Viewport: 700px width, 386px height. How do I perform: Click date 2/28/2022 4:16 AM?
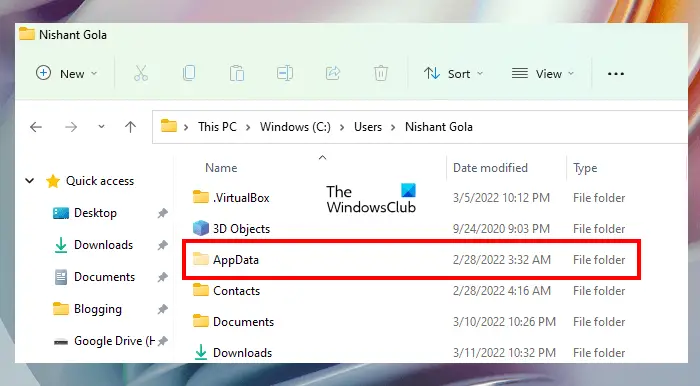coord(502,291)
